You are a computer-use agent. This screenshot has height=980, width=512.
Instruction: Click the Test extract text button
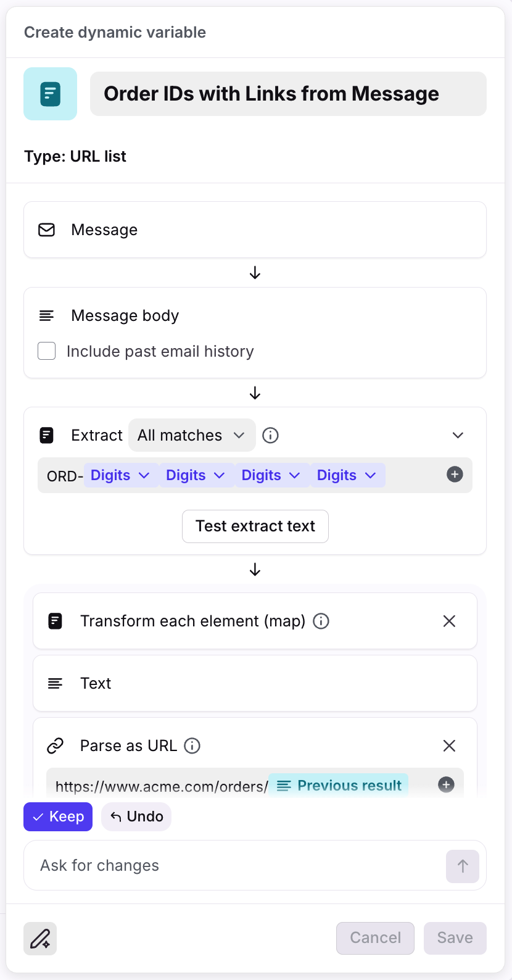[x=255, y=526]
